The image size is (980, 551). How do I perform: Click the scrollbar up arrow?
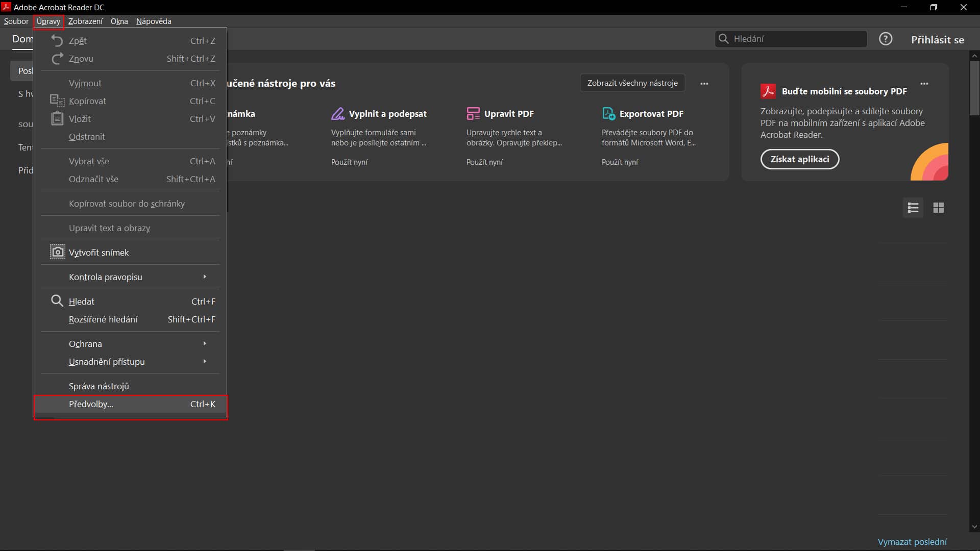point(974,56)
